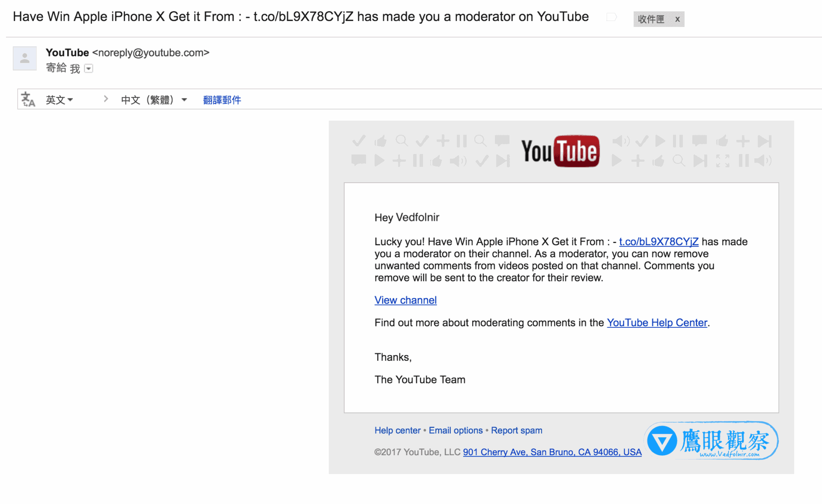This screenshot has height=504, width=822.
Task: Click the 'Hey Vedfolnir' greeting text
Action: pos(407,217)
